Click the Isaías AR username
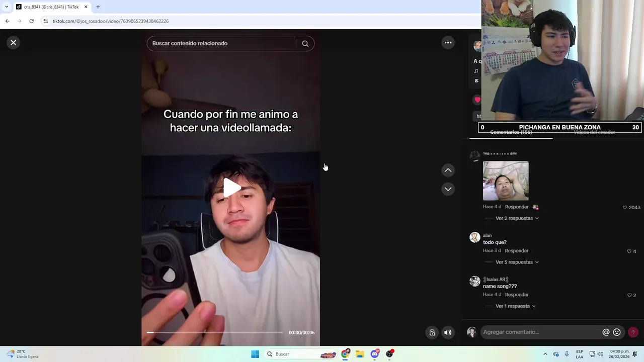The height and width of the screenshot is (362, 644). pos(496,279)
